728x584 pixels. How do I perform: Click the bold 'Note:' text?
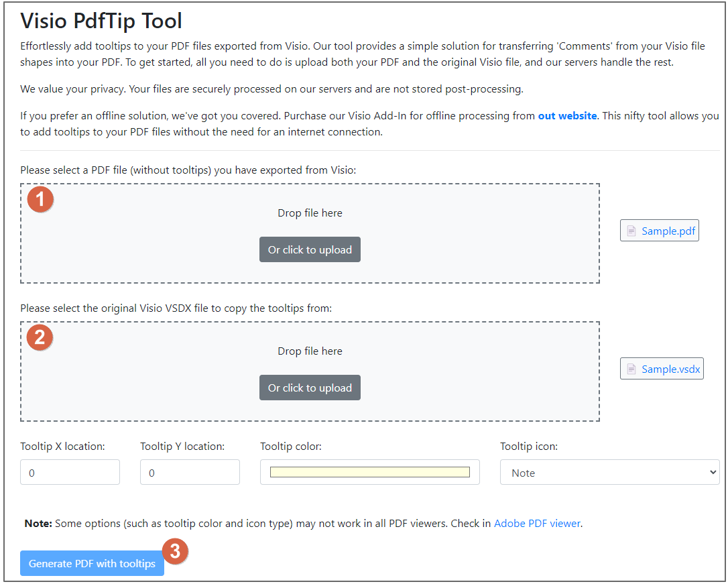point(38,523)
